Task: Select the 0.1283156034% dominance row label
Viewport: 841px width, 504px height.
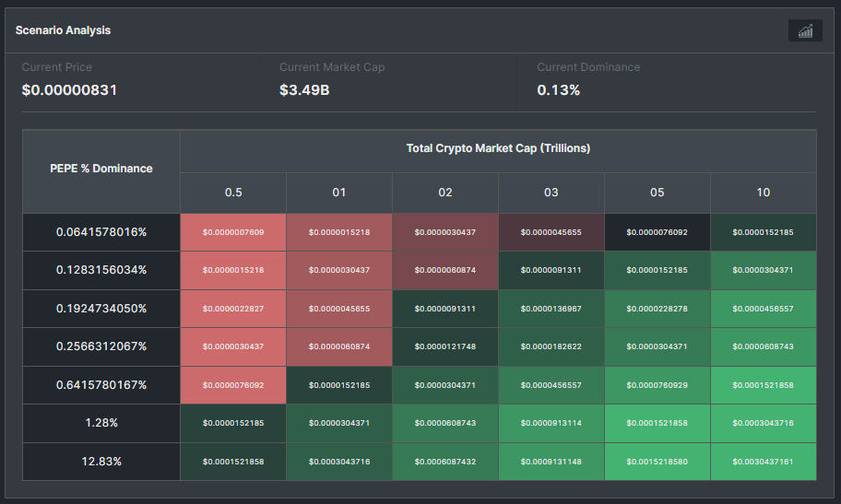Action: pos(101,270)
